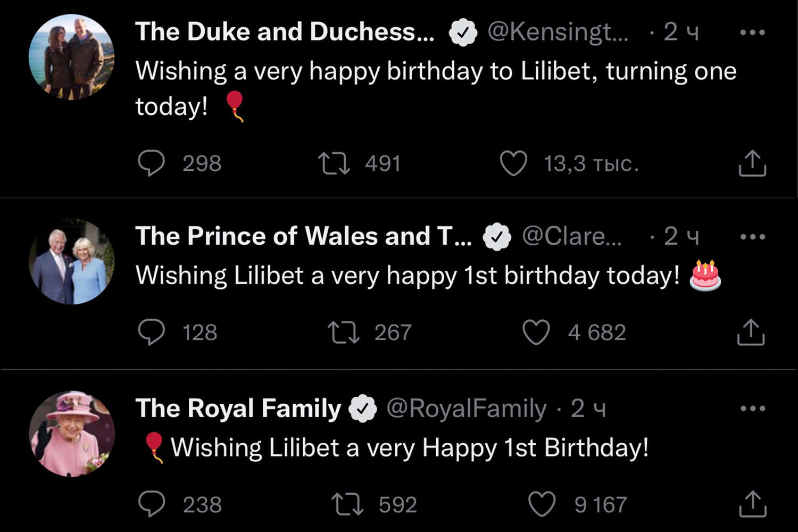798x532 pixels.
Task: Reply to the Kensington Lilibet birthday tweet
Action: (x=152, y=163)
